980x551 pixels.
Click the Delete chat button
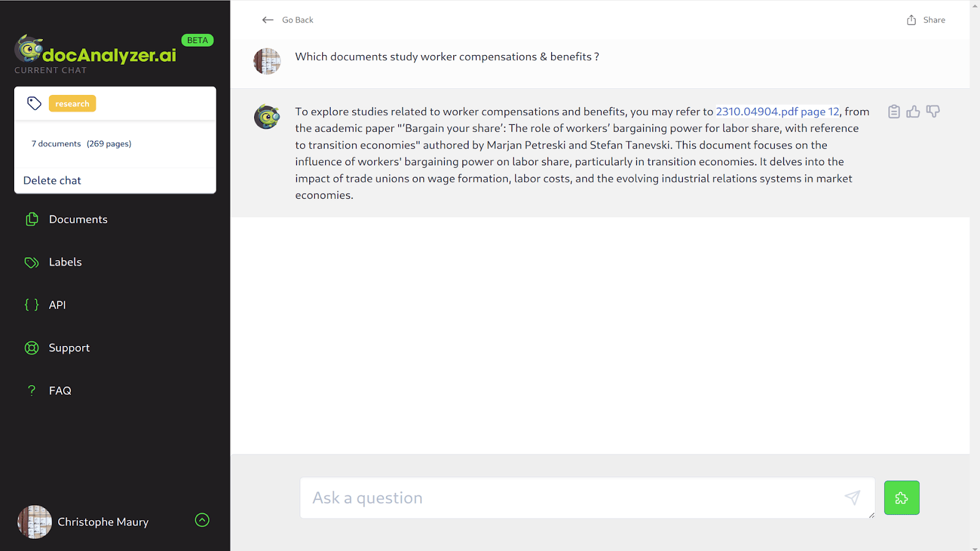coord(52,181)
